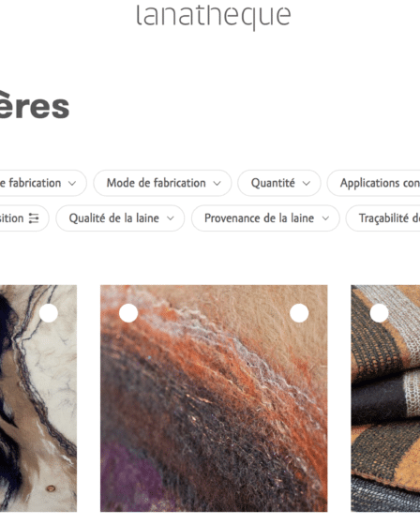Click the chevron next to Provenance de la laine
The image size is (420, 525).
(x=325, y=218)
